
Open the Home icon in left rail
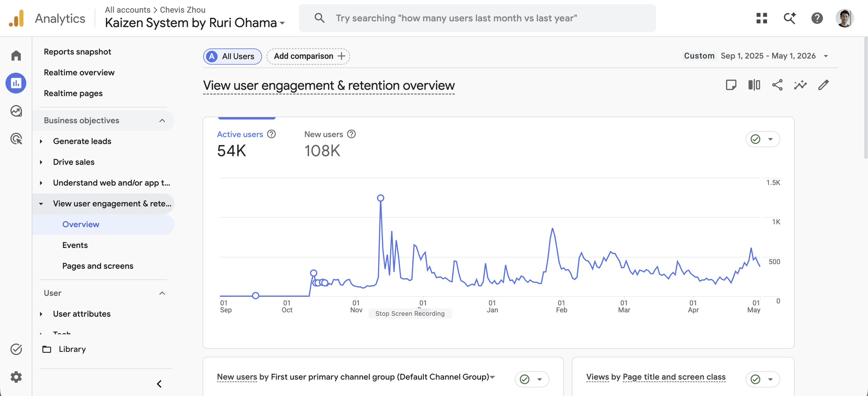click(x=16, y=56)
